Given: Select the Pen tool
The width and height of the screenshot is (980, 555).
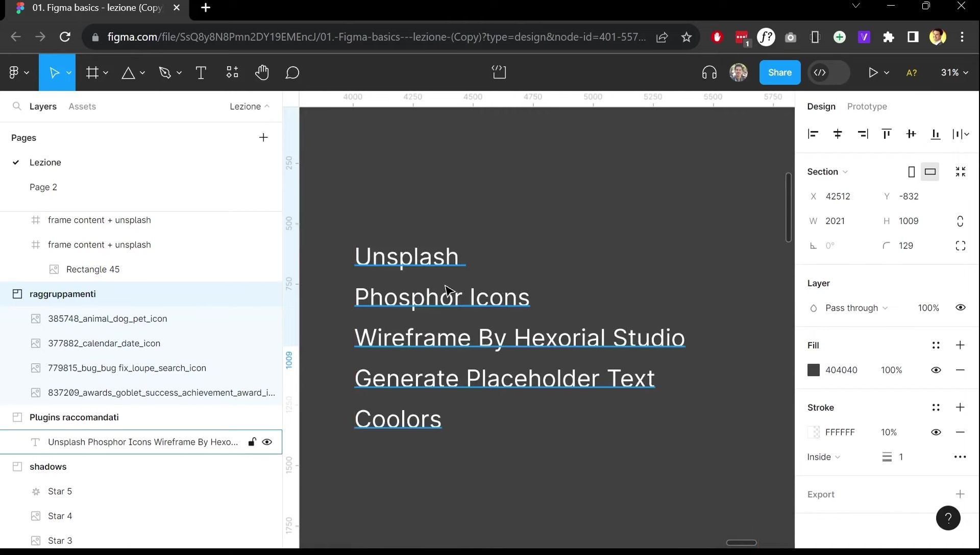Looking at the screenshot, I should (165, 72).
